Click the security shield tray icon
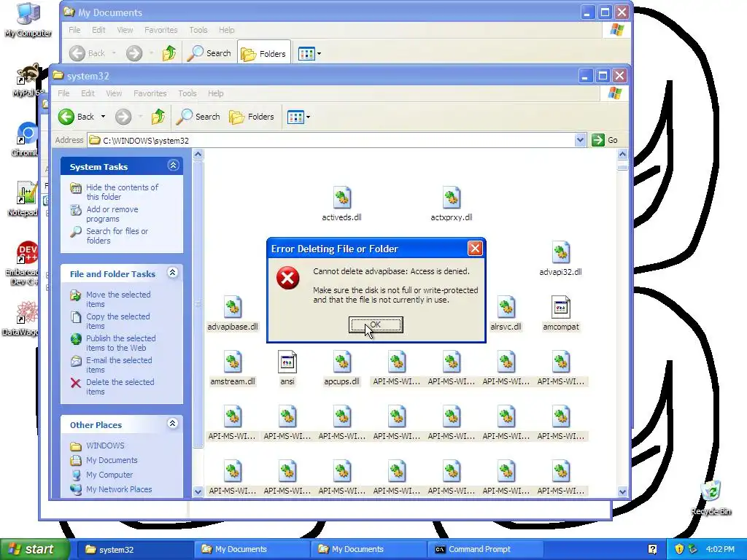Viewport: 747px width, 560px height. (x=679, y=550)
